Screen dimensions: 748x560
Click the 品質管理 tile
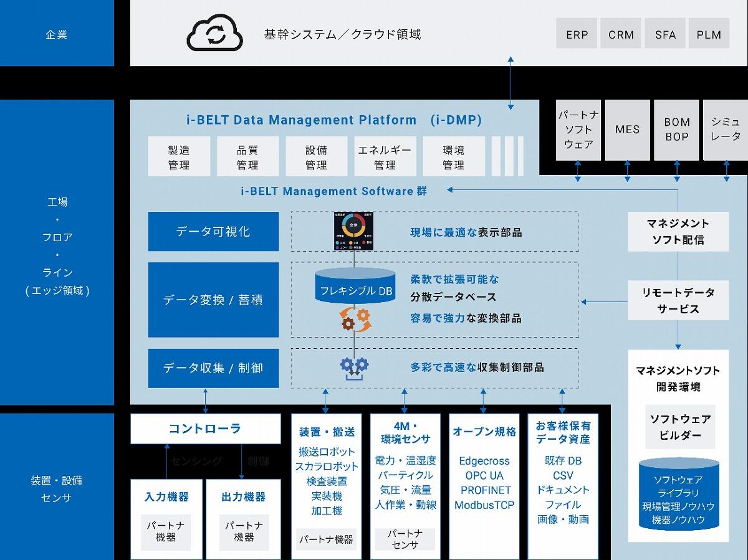coord(247,156)
